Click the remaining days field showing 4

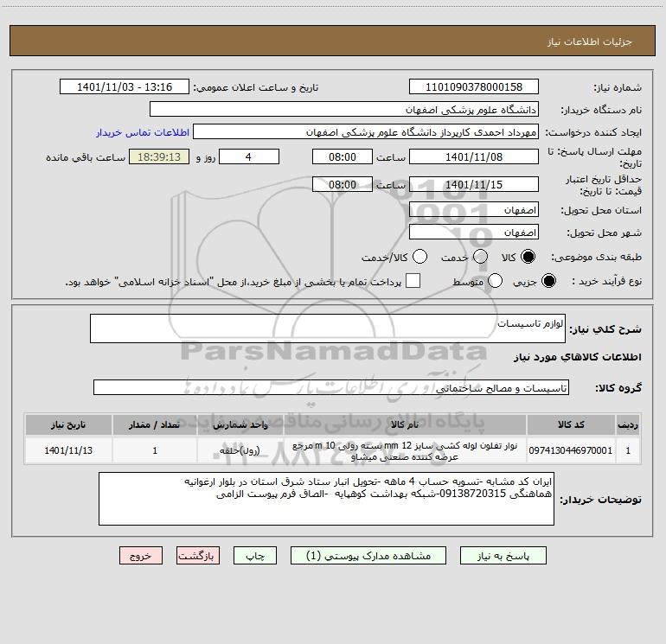click(x=249, y=157)
